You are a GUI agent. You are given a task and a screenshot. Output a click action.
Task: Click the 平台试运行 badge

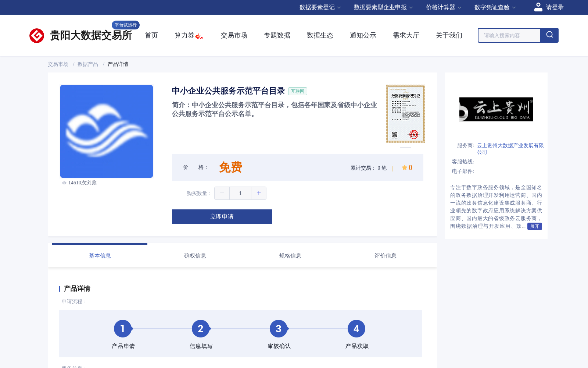pyautogui.click(x=126, y=25)
